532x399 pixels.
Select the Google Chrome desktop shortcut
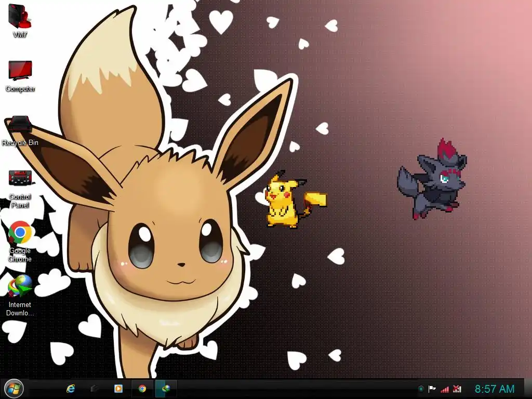(20, 242)
